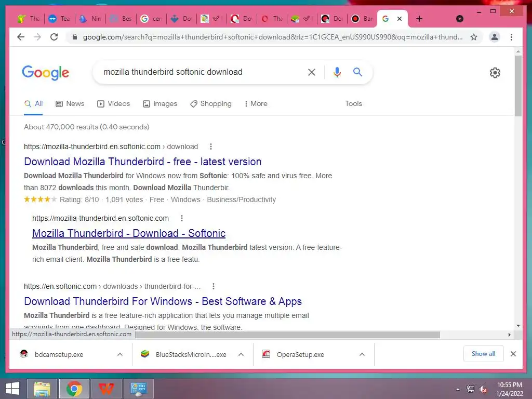Expand bdcamsetup.exe download options

[x=120, y=354]
